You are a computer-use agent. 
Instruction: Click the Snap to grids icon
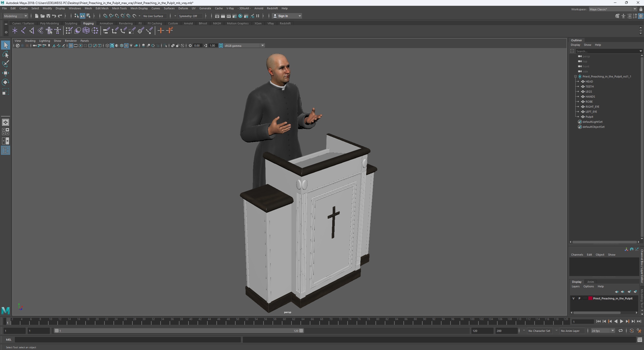[105, 16]
